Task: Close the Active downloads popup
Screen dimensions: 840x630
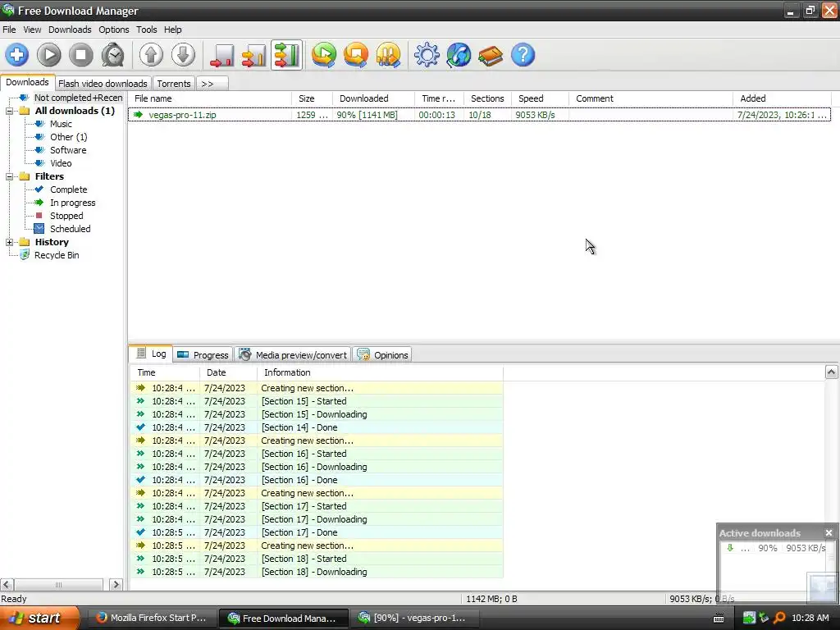Action: 829,532
